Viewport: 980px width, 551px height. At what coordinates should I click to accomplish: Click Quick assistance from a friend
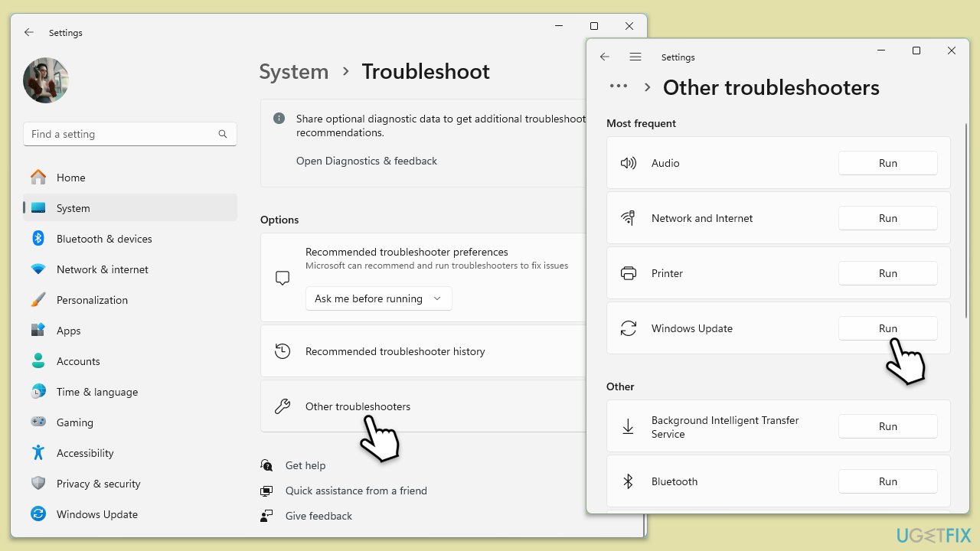pos(356,491)
